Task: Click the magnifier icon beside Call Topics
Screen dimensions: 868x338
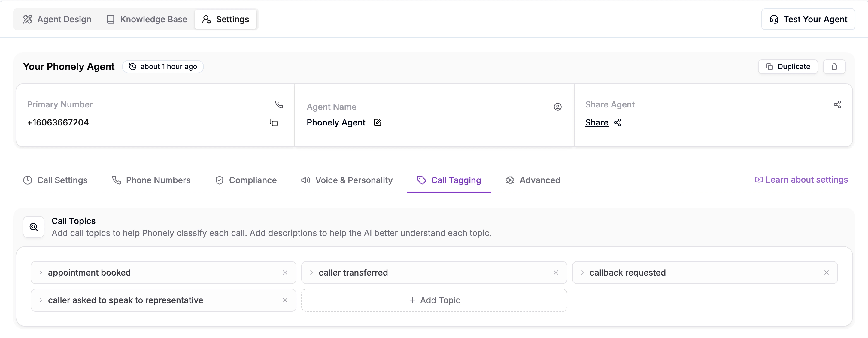Action: [x=33, y=227]
